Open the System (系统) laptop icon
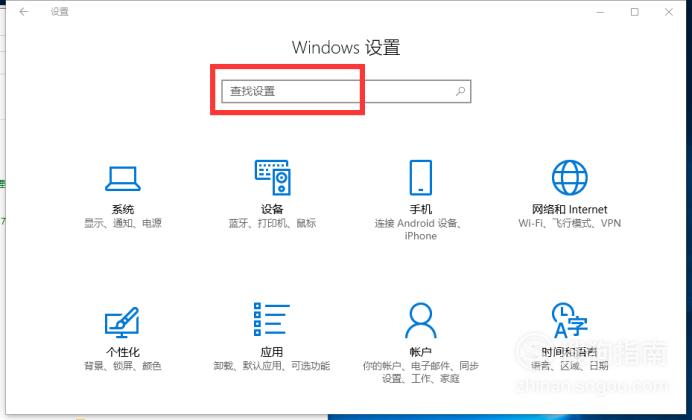The height and width of the screenshot is (420, 692). [123, 179]
